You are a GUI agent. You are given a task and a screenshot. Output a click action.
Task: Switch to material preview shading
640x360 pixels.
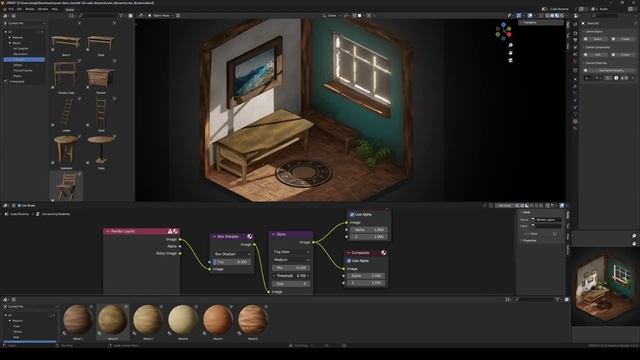point(557,16)
